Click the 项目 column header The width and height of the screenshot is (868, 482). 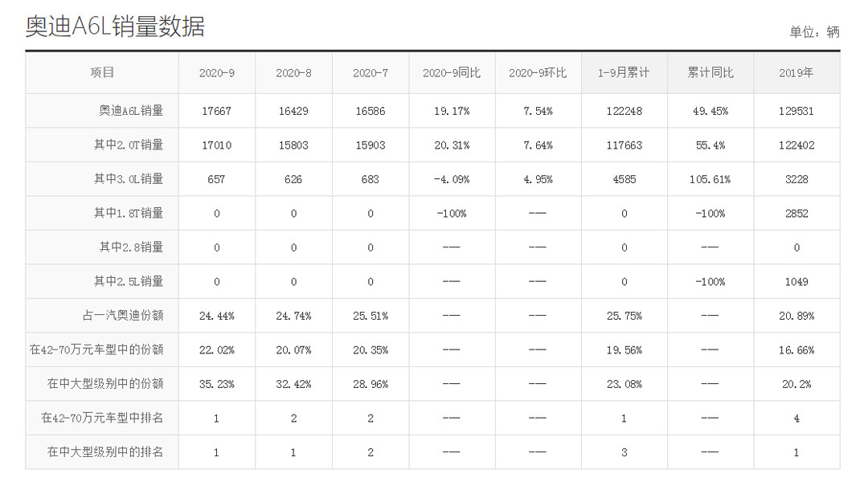102,72
